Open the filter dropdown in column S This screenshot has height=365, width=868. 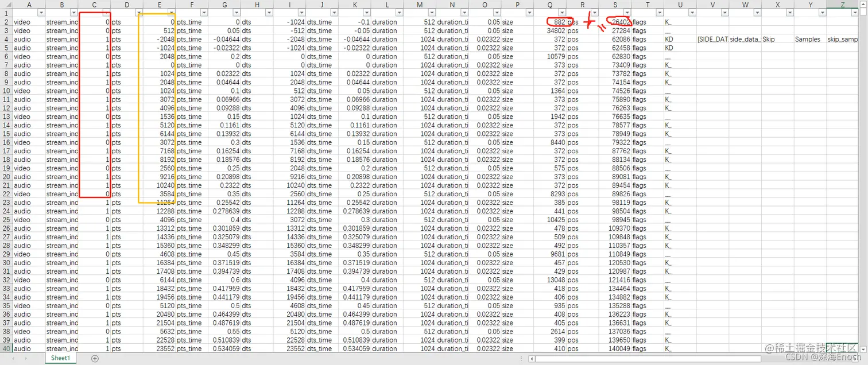(627, 13)
